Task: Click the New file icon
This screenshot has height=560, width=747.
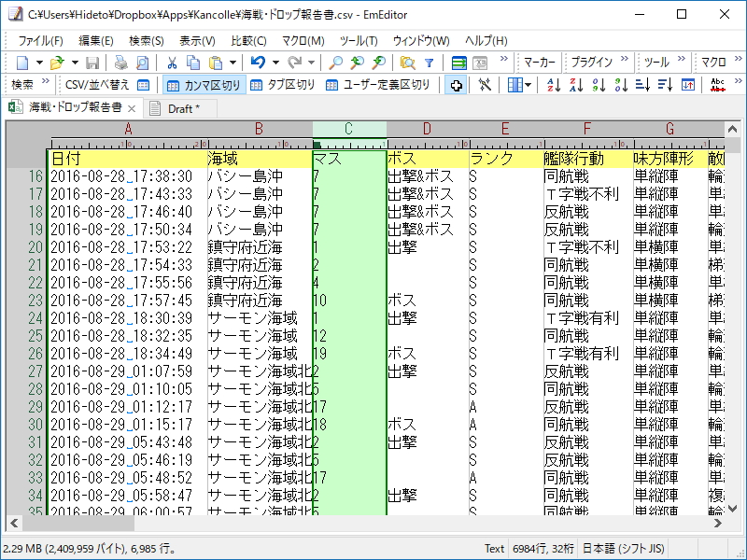Action: pyautogui.click(x=22, y=63)
